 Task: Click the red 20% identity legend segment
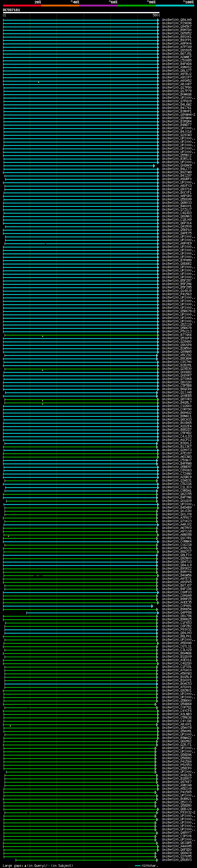click(x=22, y=6)
